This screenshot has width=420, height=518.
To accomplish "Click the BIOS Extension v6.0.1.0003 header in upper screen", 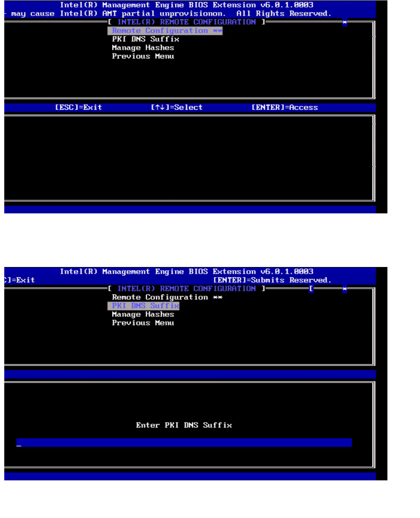I will coord(187,5).
